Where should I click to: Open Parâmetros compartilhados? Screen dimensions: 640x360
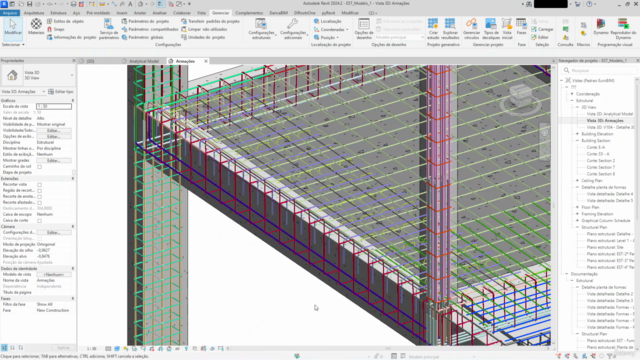(x=150, y=29)
